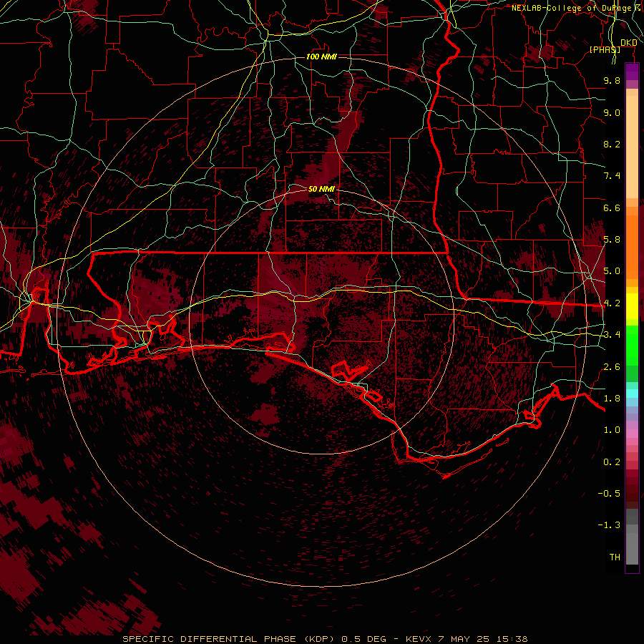Select the orange band in the legend
Viewport: 644px width, 644px height.
click(632, 246)
